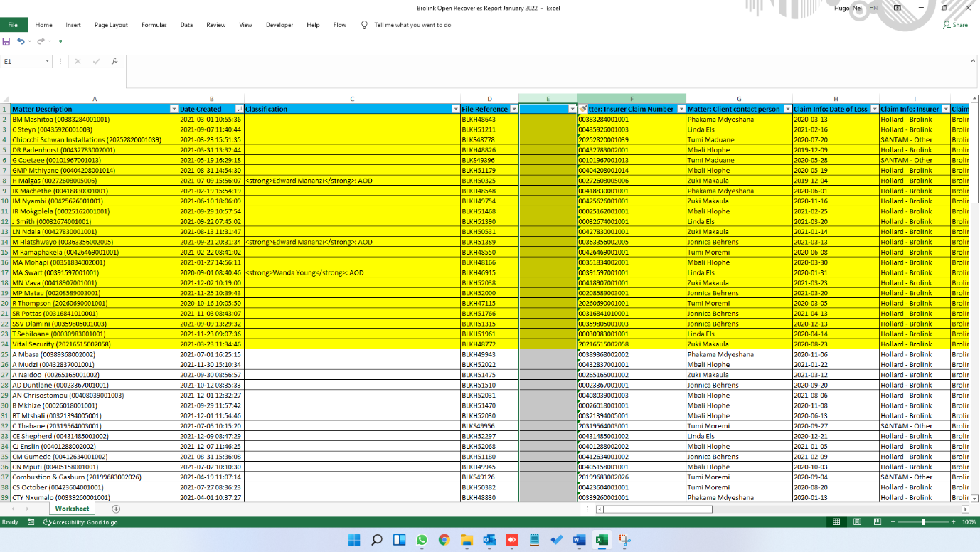This screenshot has height=552, width=980.
Task: Switch to the Formulas tab
Action: [154, 25]
